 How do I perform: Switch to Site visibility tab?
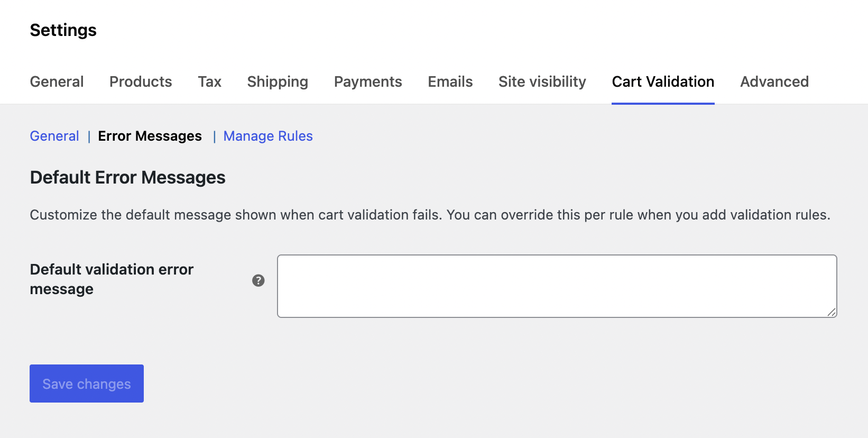click(x=542, y=81)
